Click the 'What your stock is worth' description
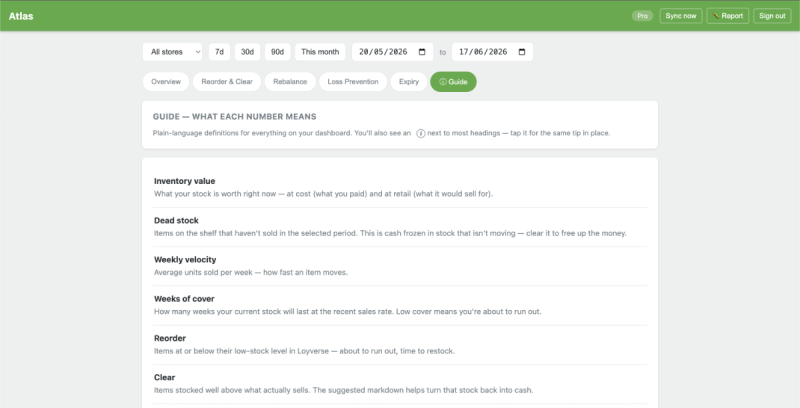The image size is (800, 408). (323, 194)
